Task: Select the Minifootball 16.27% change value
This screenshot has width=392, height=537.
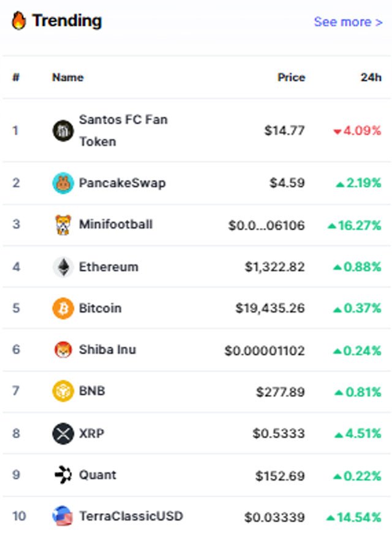Action: coord(355,226)
